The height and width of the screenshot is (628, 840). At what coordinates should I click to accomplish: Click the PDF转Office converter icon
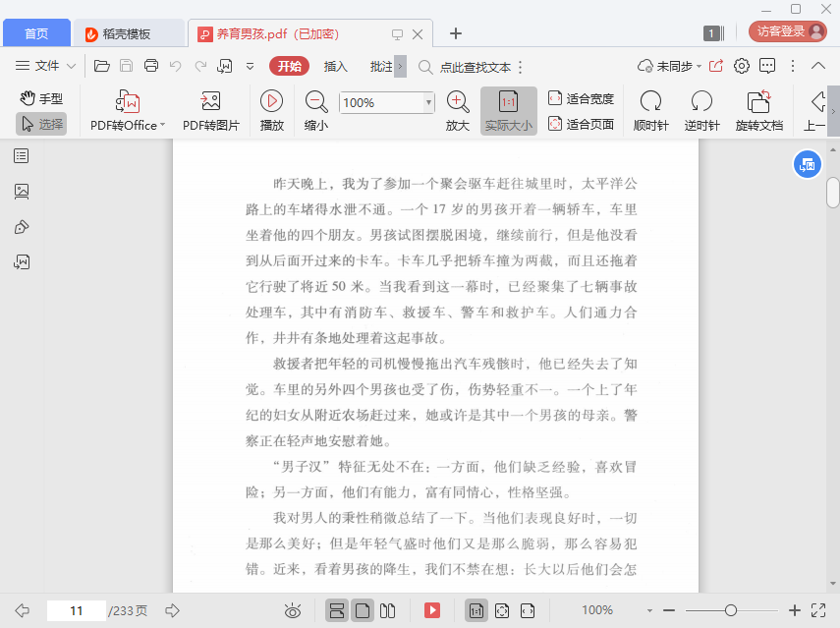(127, 102)
